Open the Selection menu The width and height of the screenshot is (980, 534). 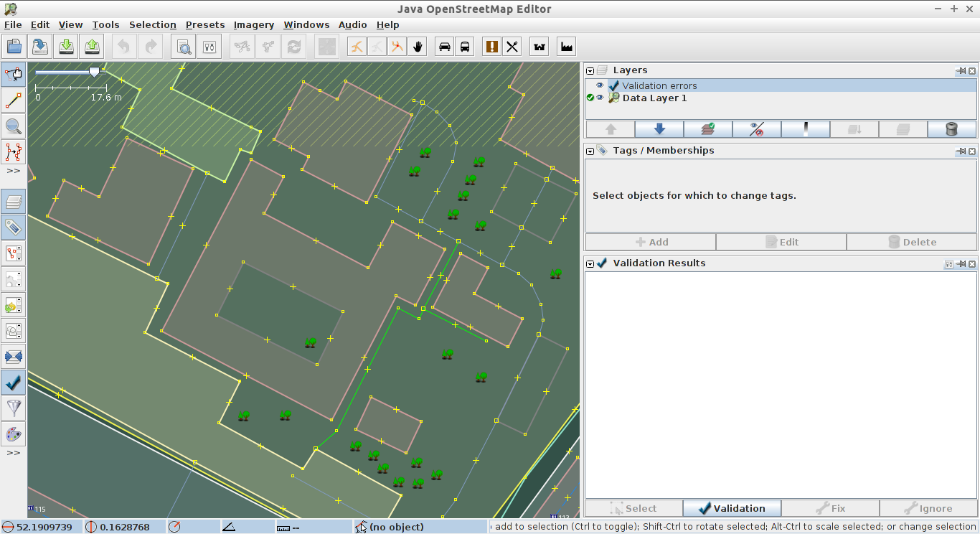point(153,24)
